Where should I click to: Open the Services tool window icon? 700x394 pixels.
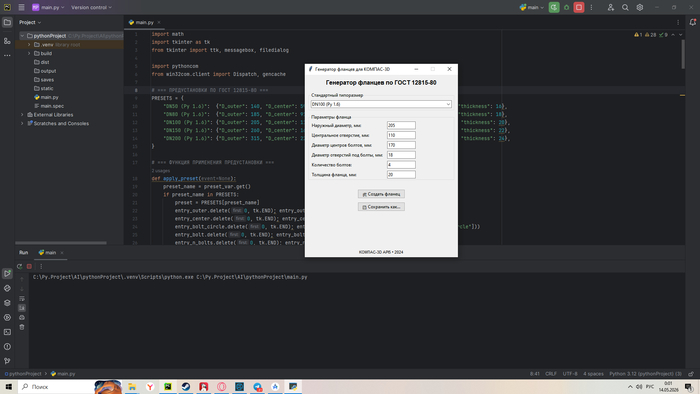coord(7,317)
